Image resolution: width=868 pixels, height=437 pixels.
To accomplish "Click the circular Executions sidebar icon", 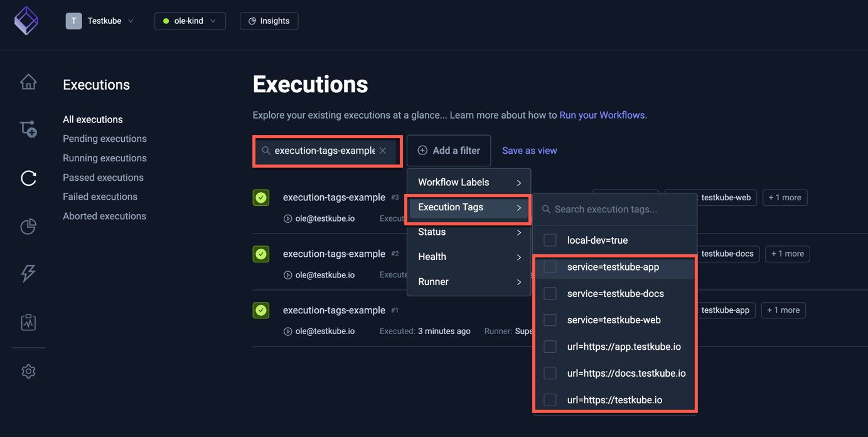I will [x=28, y=178].
